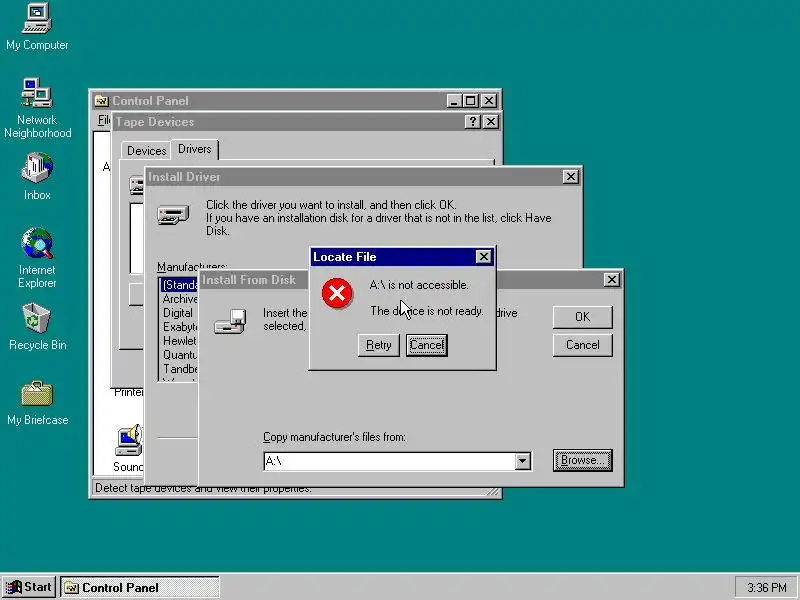
Task: Click Retry in the Locate File dialog
Action: (x=379, y=345)
